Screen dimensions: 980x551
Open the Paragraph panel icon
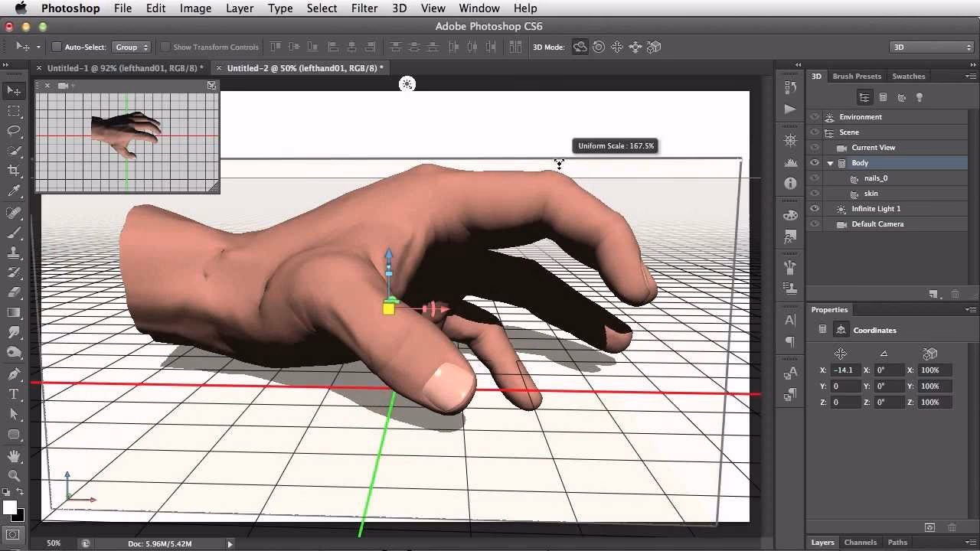(790, 341)
